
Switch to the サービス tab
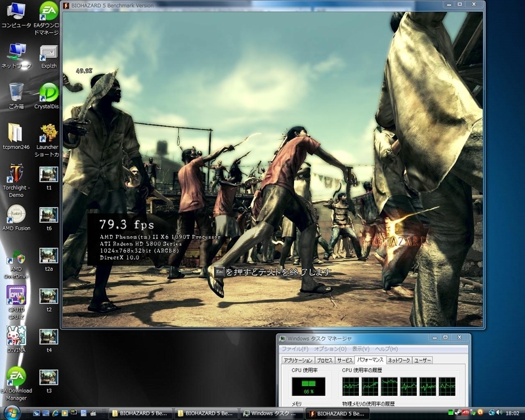point(345,360)
